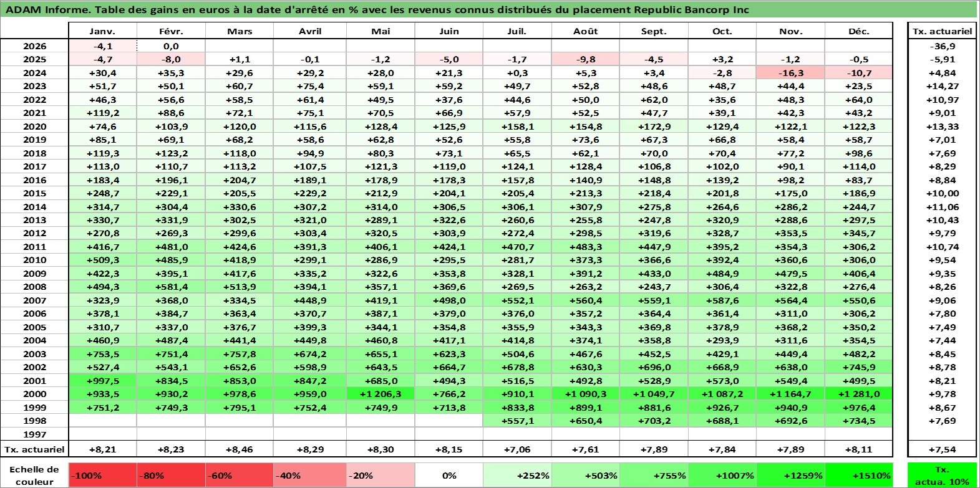980x488 pixels.
Task: Click the +745,9 cell in the 2002 row
Action: coord(859,367)
